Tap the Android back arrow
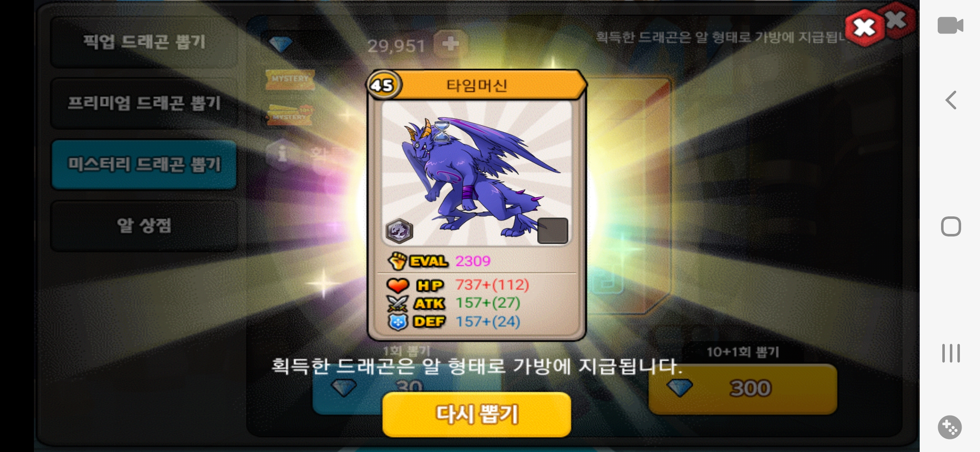980x452 pixels. (x=951, y=100)
